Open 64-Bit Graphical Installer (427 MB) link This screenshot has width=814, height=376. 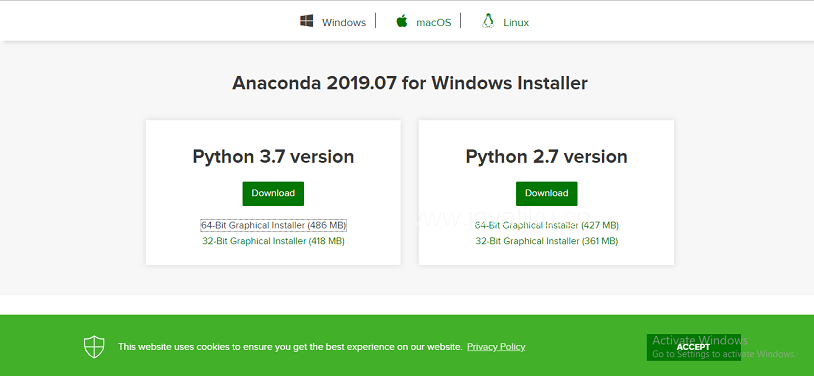click(x=547, y=225)
